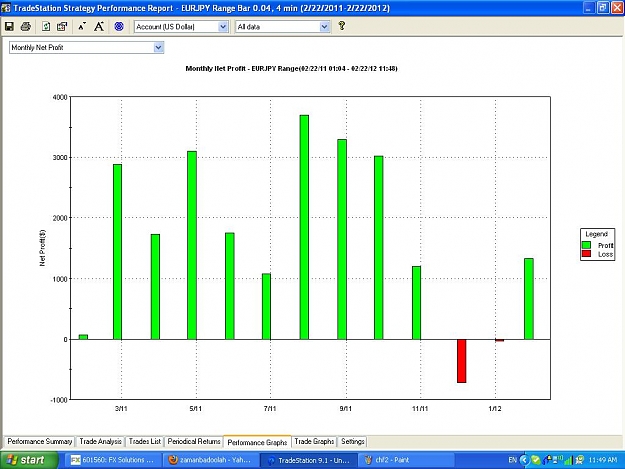
Task: Select the Performance Graphs tab
Action: (257, 442)
